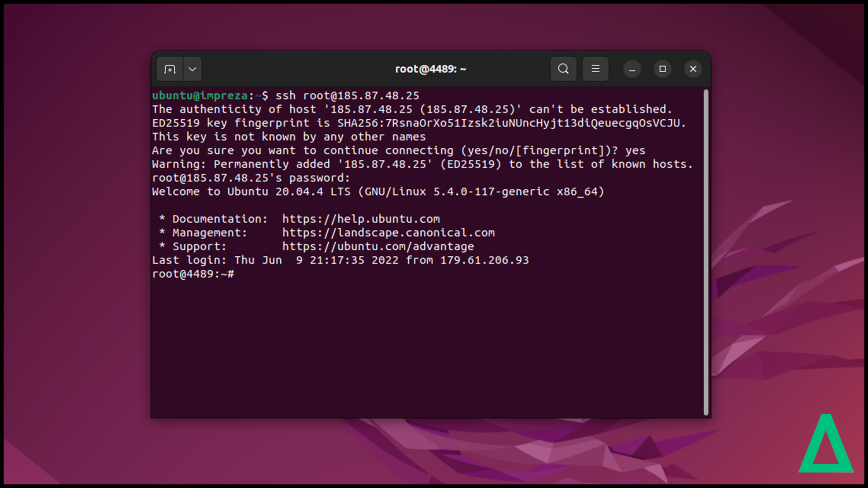Image resolution: width=868 pixels, height=488 pixels.
Task: Click the 'This key is not known' line
Action: [x=289, y=137]
